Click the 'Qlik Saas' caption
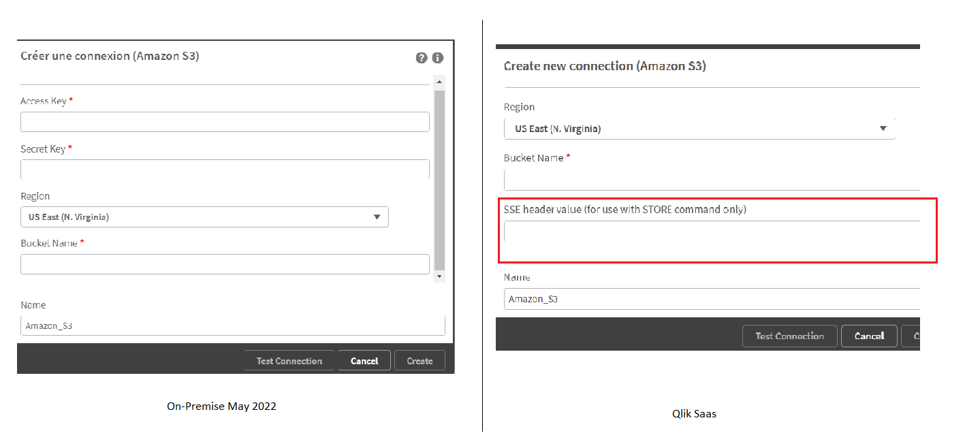The image size is (980, 446). click(x=694, y=413)
